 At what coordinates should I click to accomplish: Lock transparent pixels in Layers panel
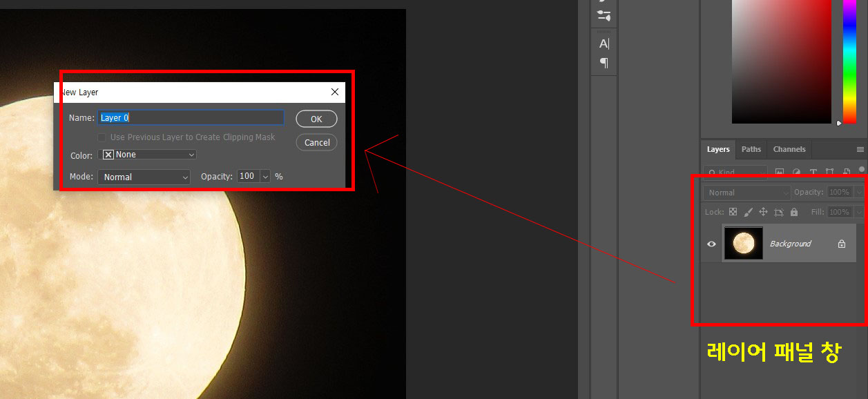tap(733, 212)
